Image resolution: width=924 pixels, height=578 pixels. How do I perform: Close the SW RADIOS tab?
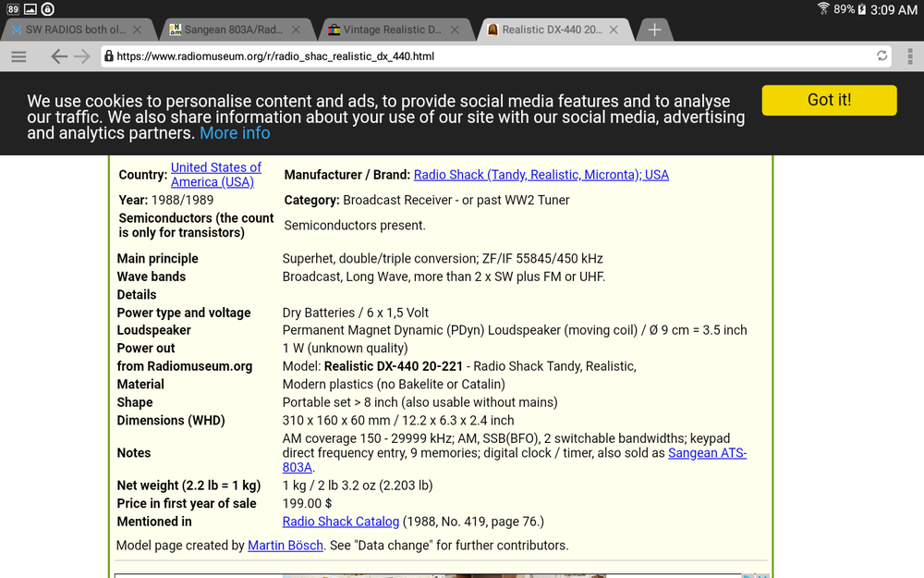137,30
